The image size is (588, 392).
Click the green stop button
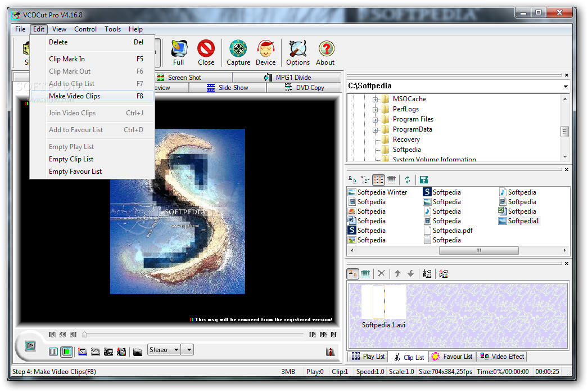[67, 352]
